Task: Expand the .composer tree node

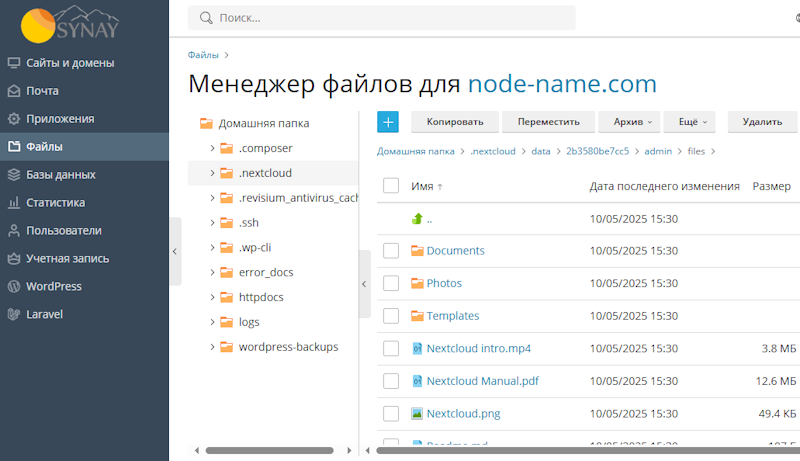Action: (212, 148)
